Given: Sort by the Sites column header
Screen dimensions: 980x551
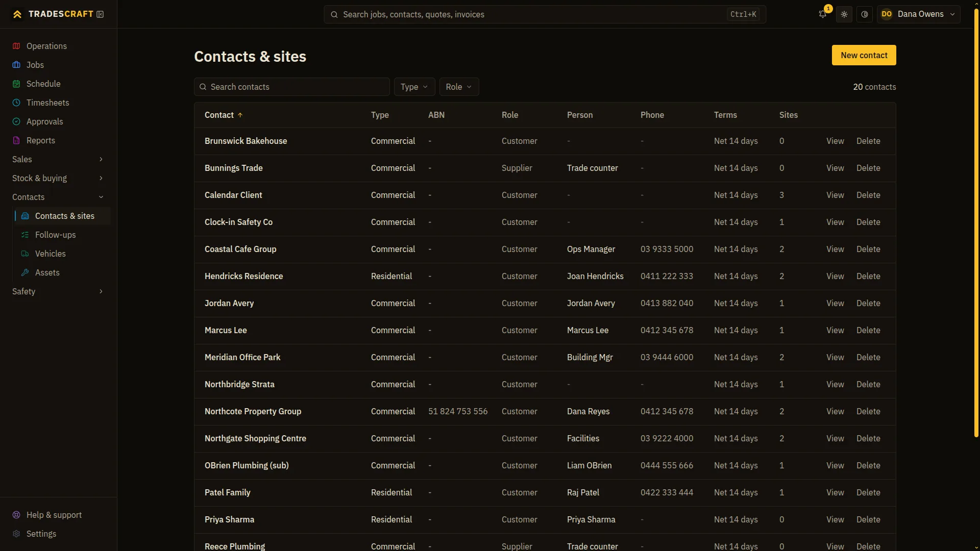Looking at the screenshot, I should pyautogui.click(x=788, y=115).
